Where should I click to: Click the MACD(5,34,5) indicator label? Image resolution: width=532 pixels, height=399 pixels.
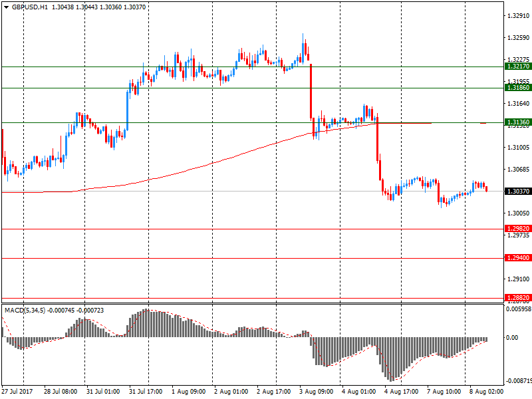tap(25, 311)
